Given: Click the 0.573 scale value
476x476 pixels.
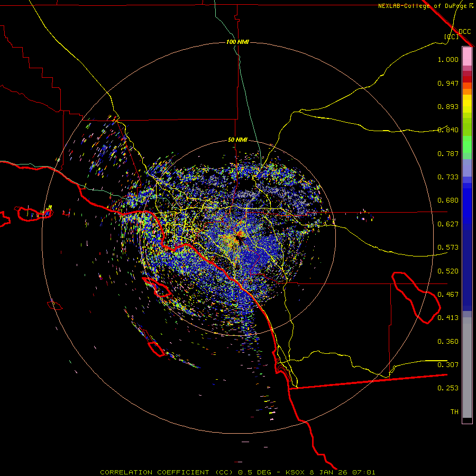Looking at the screenshot, I should [448, 248].
